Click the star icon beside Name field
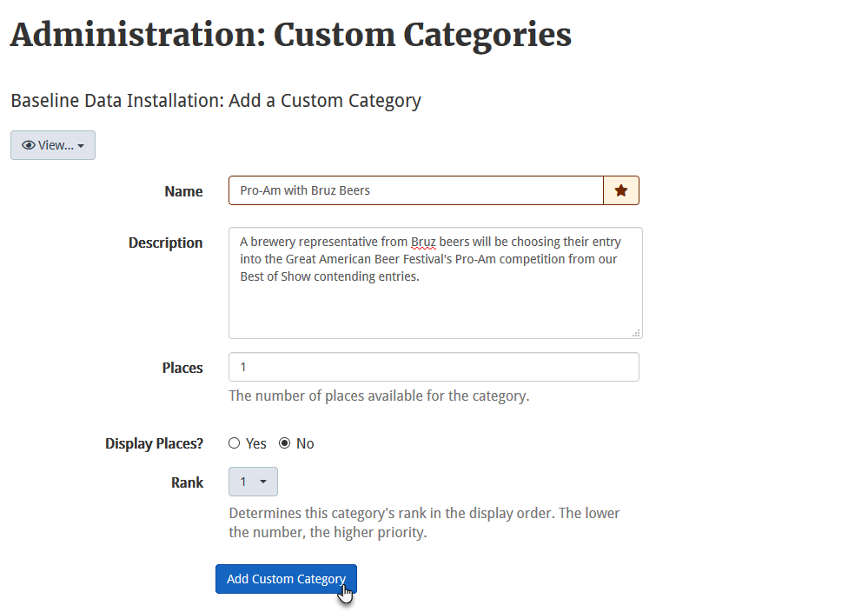Viewport: 868px width, 612px height. pyautogui.click(x=621, y=190)
